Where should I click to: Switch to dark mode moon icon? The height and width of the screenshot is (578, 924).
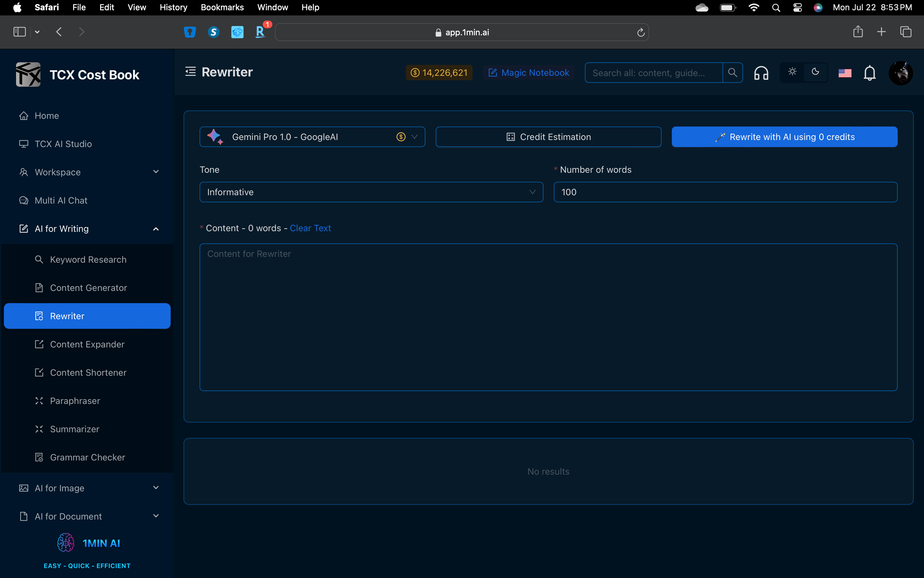(815, 72)
